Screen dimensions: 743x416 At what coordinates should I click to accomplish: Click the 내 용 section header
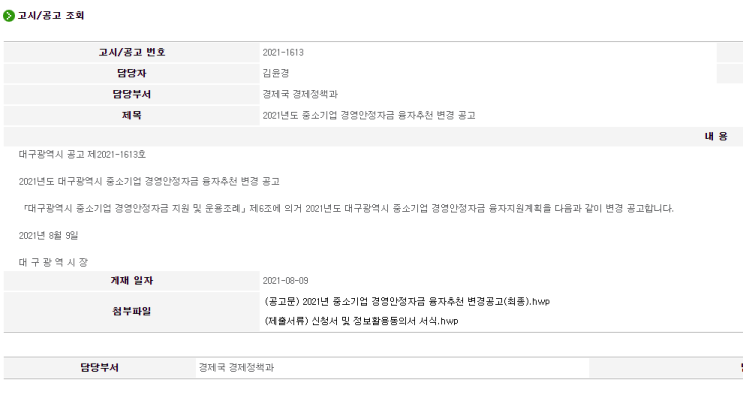(716, 136)
